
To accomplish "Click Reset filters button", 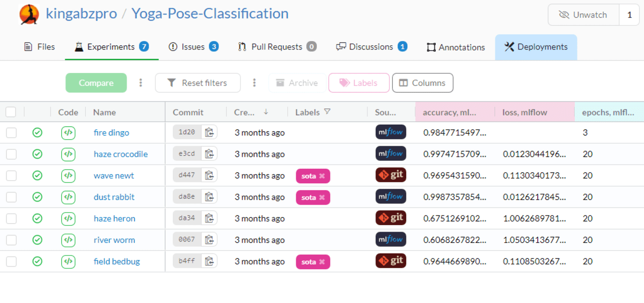I will pos(197,83).
